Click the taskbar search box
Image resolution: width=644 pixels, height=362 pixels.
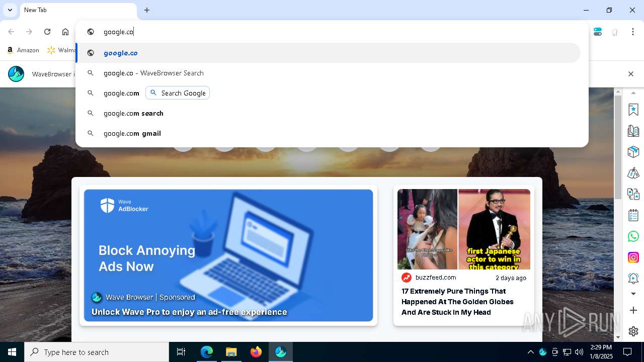[x=97, y=352]
